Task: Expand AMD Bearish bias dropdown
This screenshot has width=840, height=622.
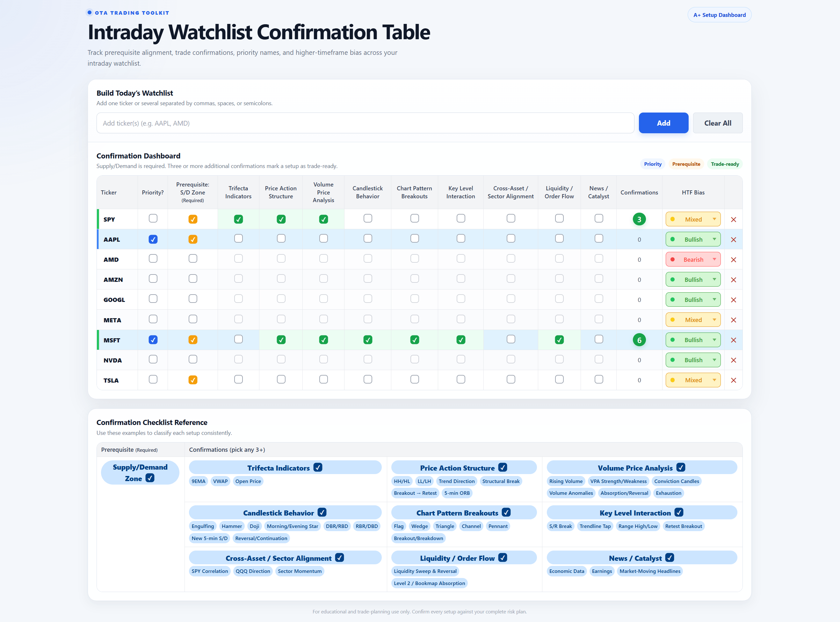Action: coord(693,260)
